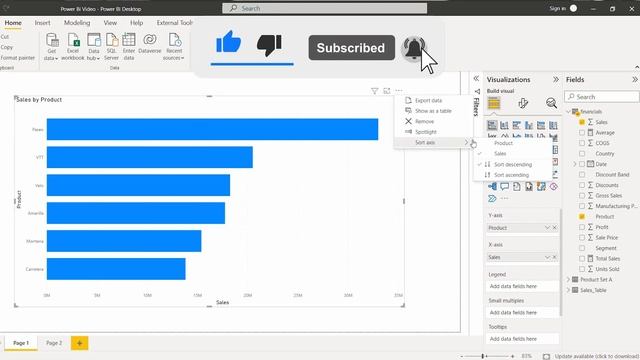Open Enter data table dialog

[129, 47]
